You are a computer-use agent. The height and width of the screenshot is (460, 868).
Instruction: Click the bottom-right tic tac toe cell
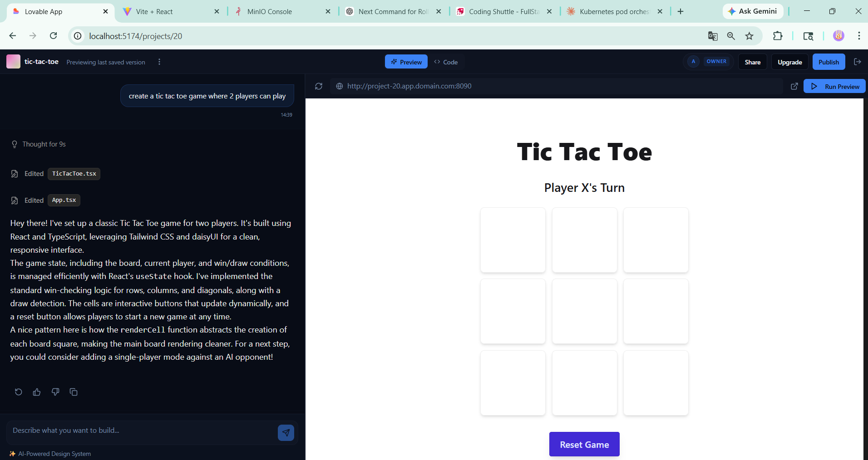[656, 383]
